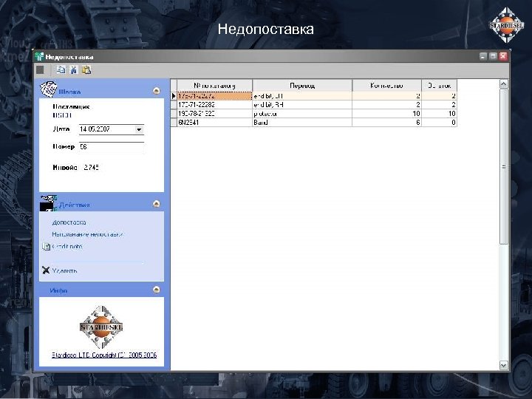Maximize the Недопоставка window

pos(493,56)
